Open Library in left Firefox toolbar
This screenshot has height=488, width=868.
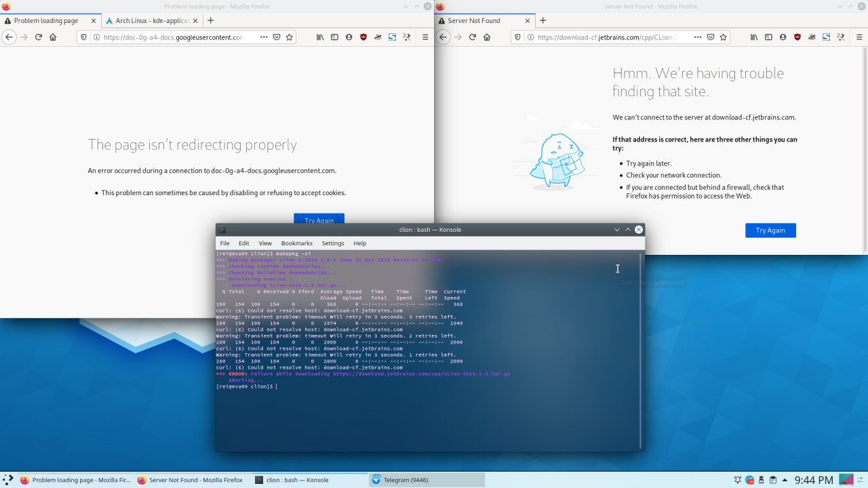click(320, 37)
